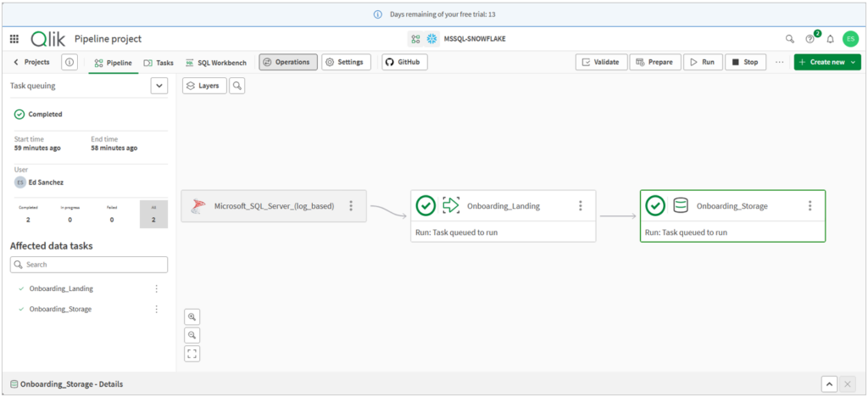Click the Validate button

click(601, 62)
